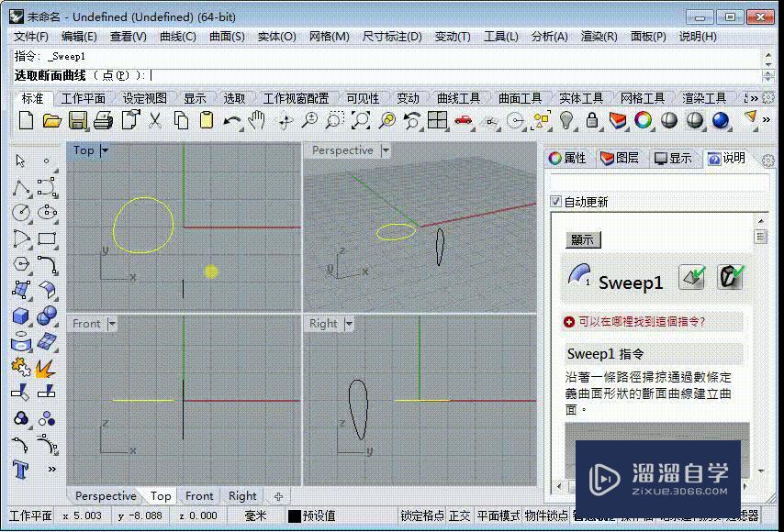Click the gear options icon on the right panel
The width and height of the screenshot is (784, 532).
(x=768, y=161)
